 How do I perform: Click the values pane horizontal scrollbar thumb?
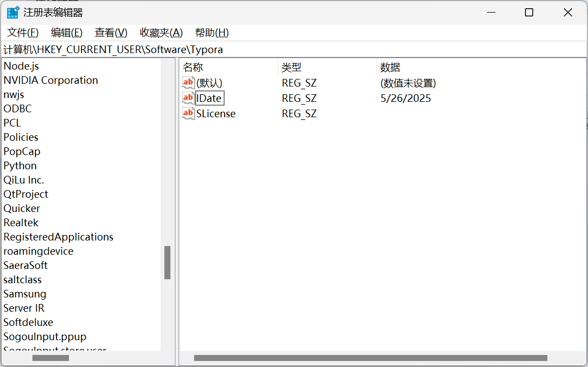(x=370, y=358)
